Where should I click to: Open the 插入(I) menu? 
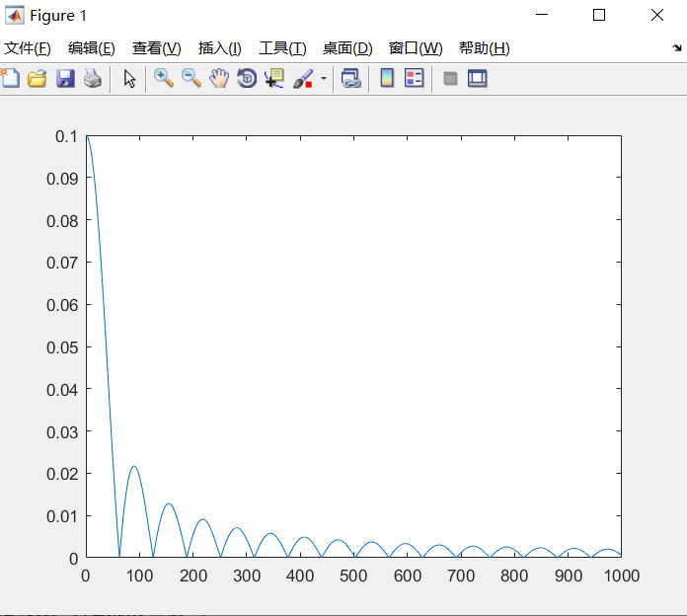click(x=219, y=48)
